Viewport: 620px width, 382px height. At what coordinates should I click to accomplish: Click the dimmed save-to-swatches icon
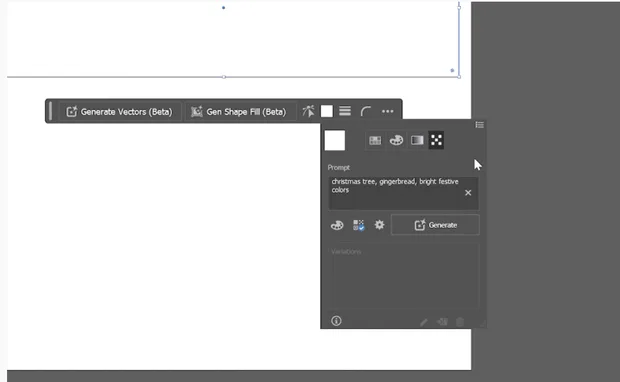pos(442,322)
